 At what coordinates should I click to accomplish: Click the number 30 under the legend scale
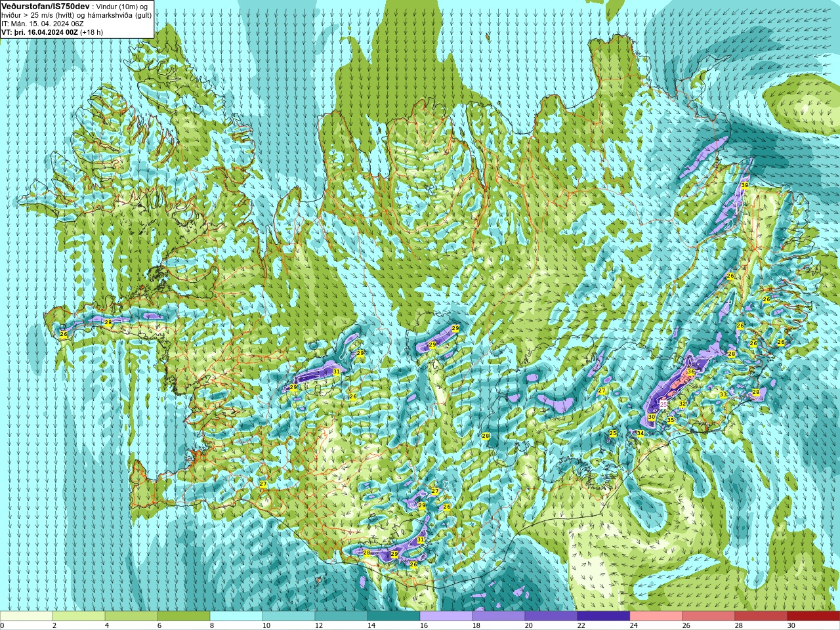[791, 626]
